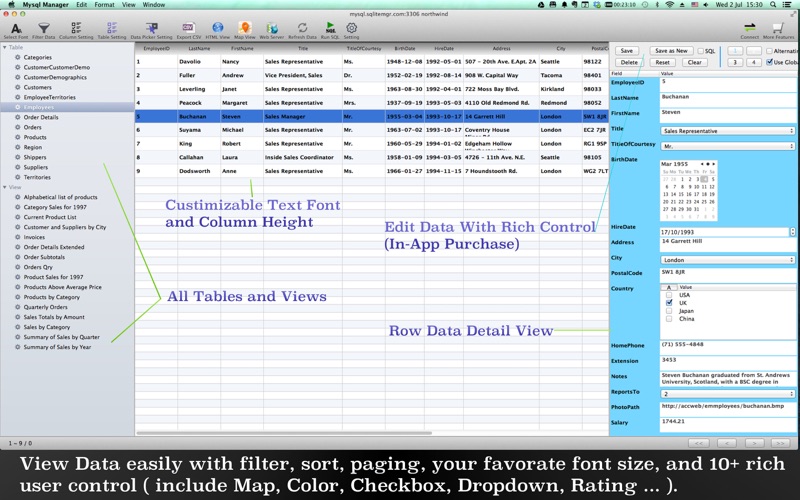800x500 pixels.
Task: Open the Apple menu
Action: click(11, 5)
